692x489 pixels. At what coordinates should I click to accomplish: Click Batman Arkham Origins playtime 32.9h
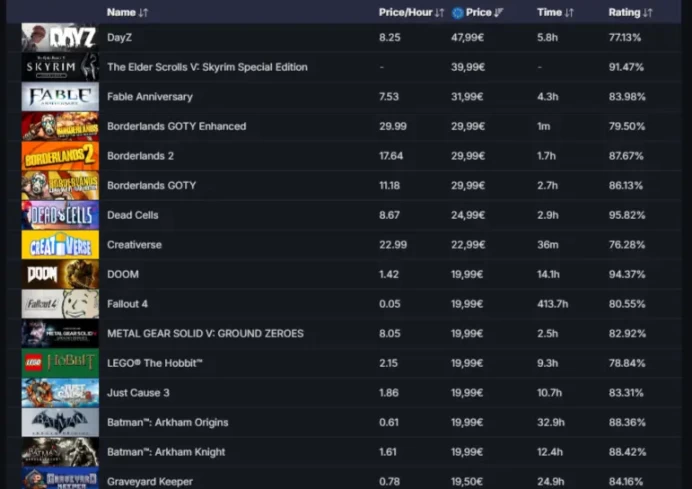point(551,422)
